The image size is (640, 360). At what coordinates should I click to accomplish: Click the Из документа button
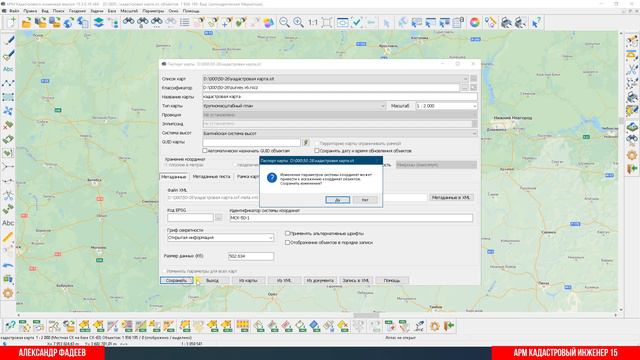[320, 280]
